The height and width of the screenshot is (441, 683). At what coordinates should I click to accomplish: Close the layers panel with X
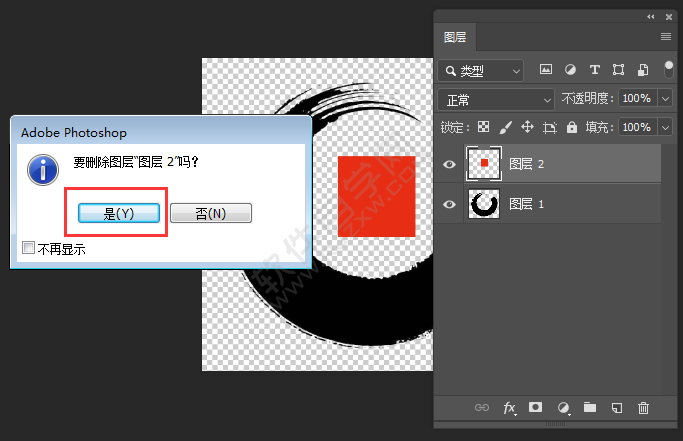tap(669, 17)
